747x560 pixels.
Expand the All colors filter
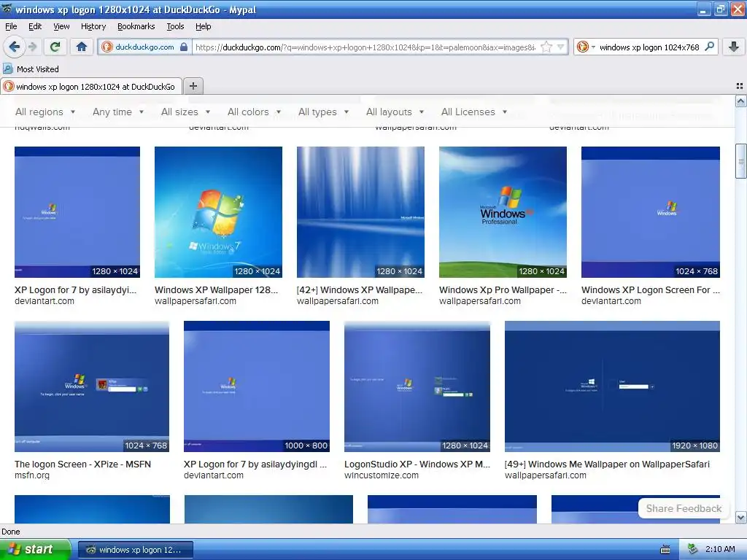(x=254, y=112)
